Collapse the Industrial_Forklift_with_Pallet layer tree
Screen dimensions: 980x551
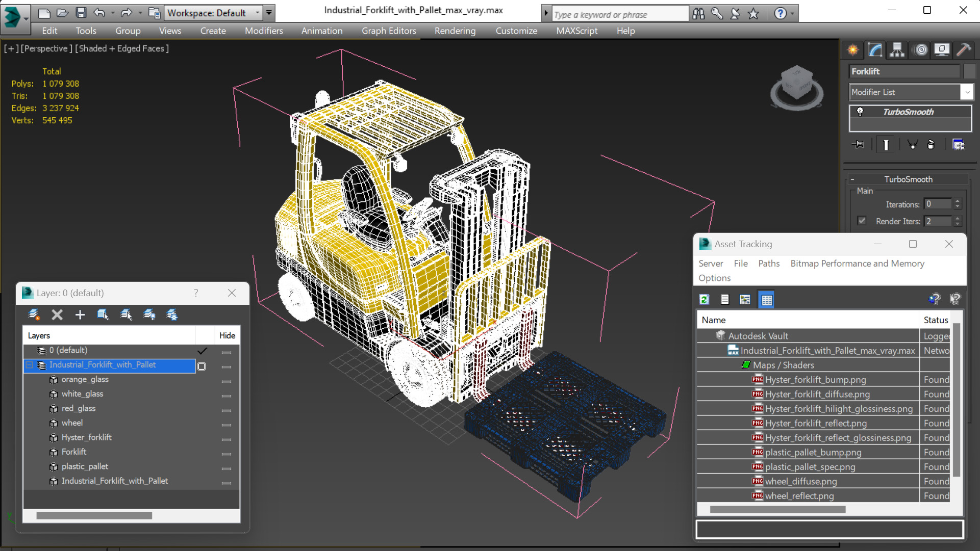[29, 365]
